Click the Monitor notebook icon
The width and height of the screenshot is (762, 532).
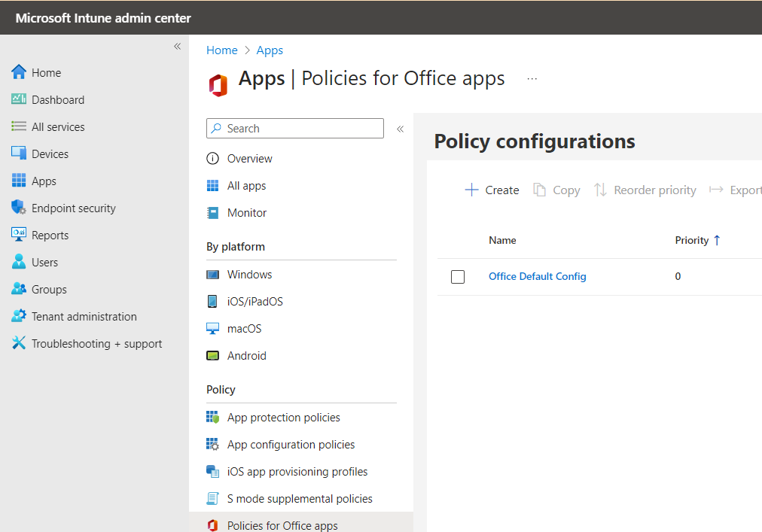212,213
